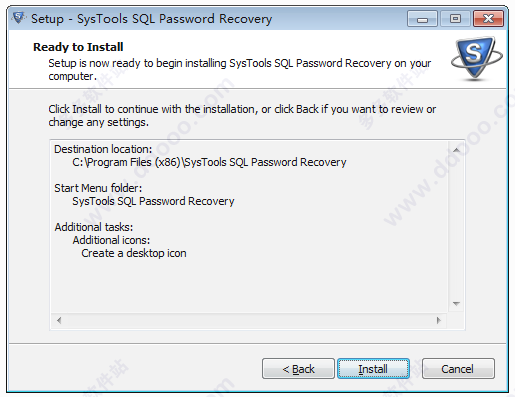Start installation with the Install button
This screenshot has width=515, height=397.
click(x=373, y=369)
